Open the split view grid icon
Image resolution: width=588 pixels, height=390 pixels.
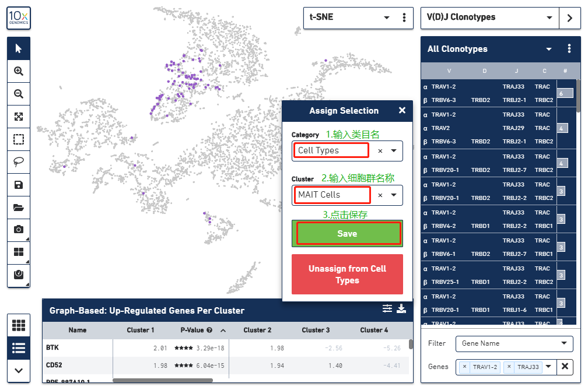(18, 252)
